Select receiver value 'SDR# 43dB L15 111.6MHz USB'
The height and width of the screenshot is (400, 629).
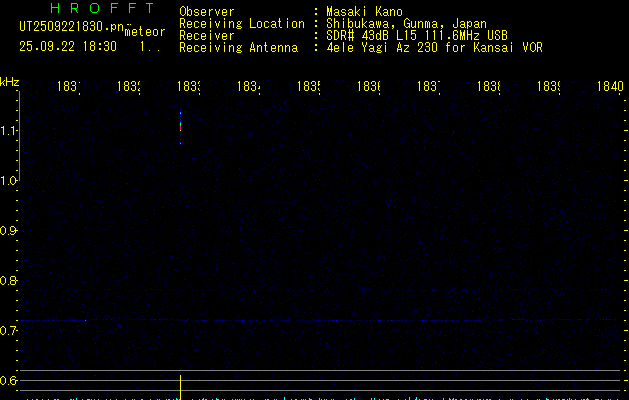click(x=417, y=35)
